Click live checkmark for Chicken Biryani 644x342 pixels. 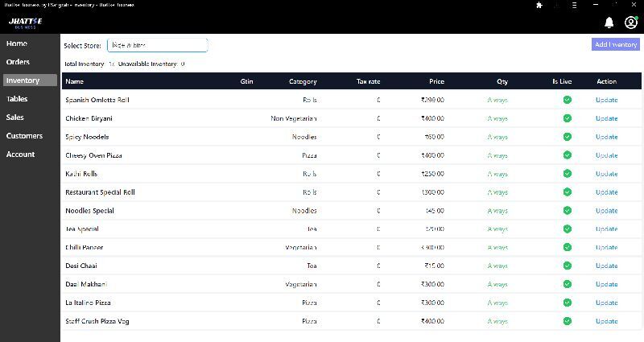[568, 118]
